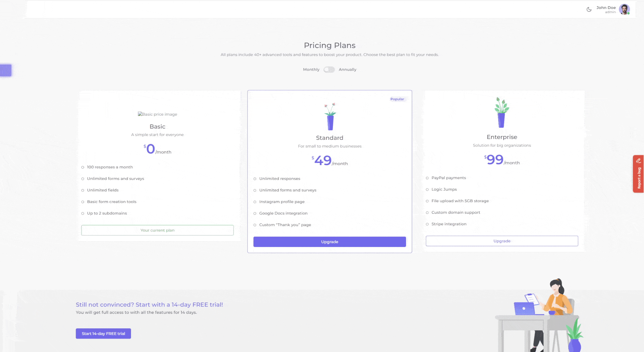Click 'Custom domain support' feature
The width and height of the screenshot is (644, 352).
(456, 213)
